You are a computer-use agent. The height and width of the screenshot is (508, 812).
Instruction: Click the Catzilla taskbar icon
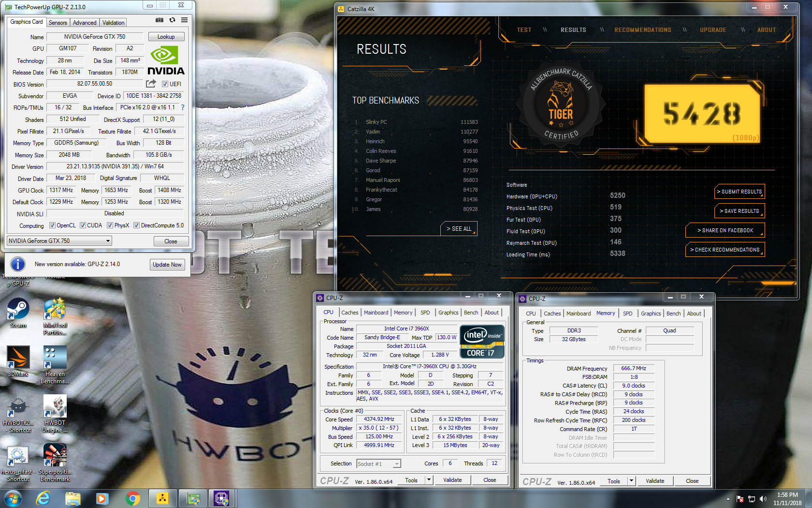[x=162, y=498]
